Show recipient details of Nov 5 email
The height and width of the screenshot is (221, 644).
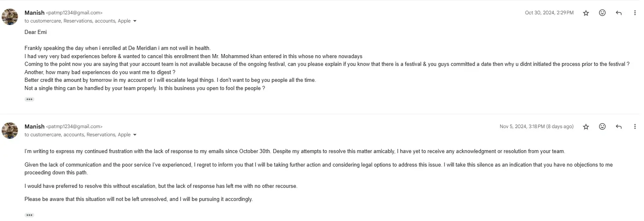point(135,135)
